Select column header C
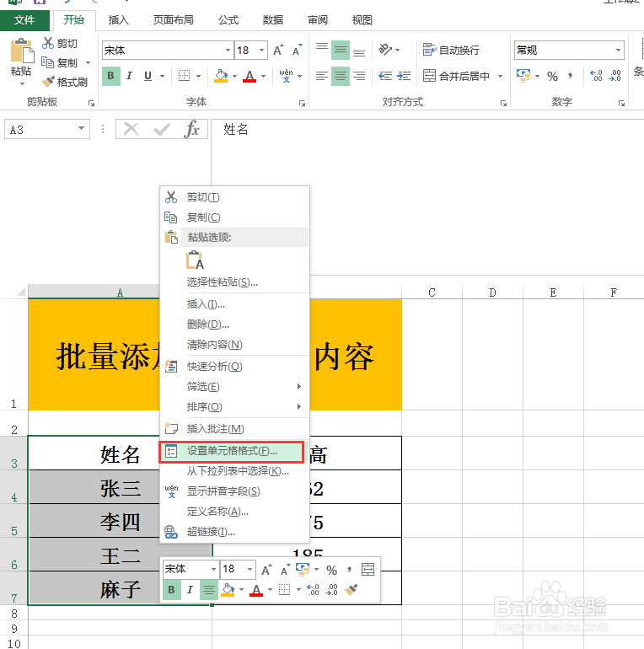Image resolution: width=644 pixels, height=649 pixels. coord(432,292)
